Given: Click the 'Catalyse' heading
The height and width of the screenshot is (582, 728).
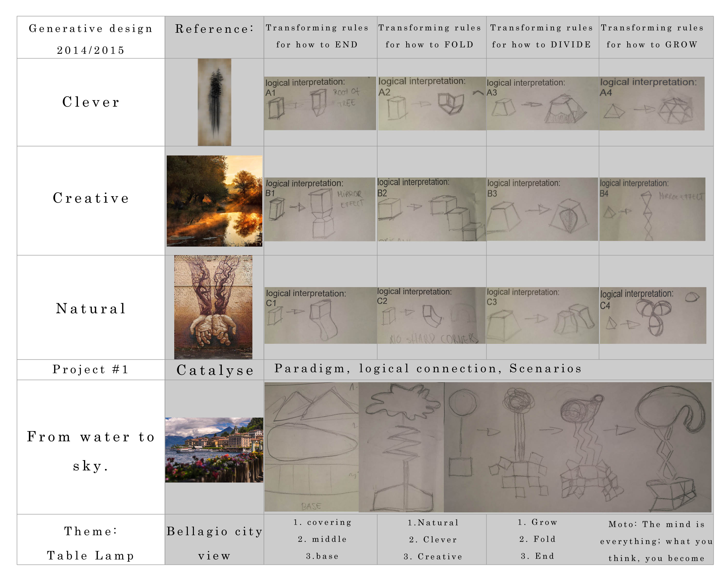Looking at the screenshot, I should click(x=215, y=370).
